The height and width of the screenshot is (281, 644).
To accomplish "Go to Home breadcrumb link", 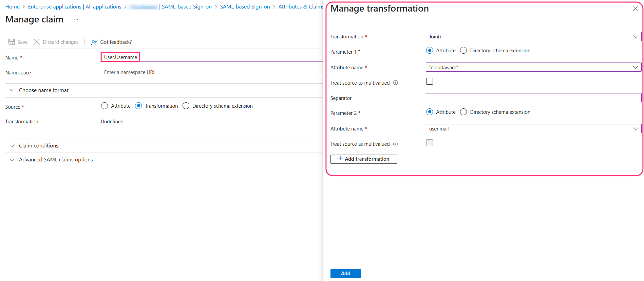I will coord(13,7).
